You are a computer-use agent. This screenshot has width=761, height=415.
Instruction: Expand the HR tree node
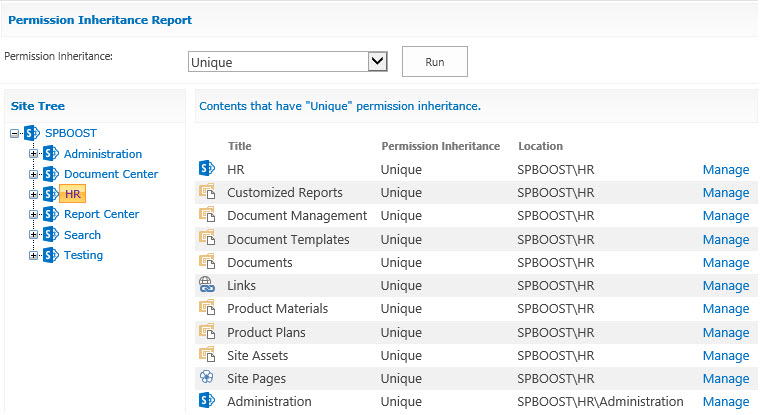(33, 194)
